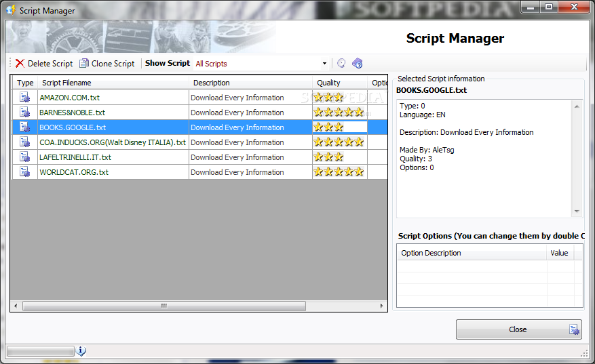The image size is (595, 364).
Task: Sort by the Type column header
Action: tap(25, 83)
